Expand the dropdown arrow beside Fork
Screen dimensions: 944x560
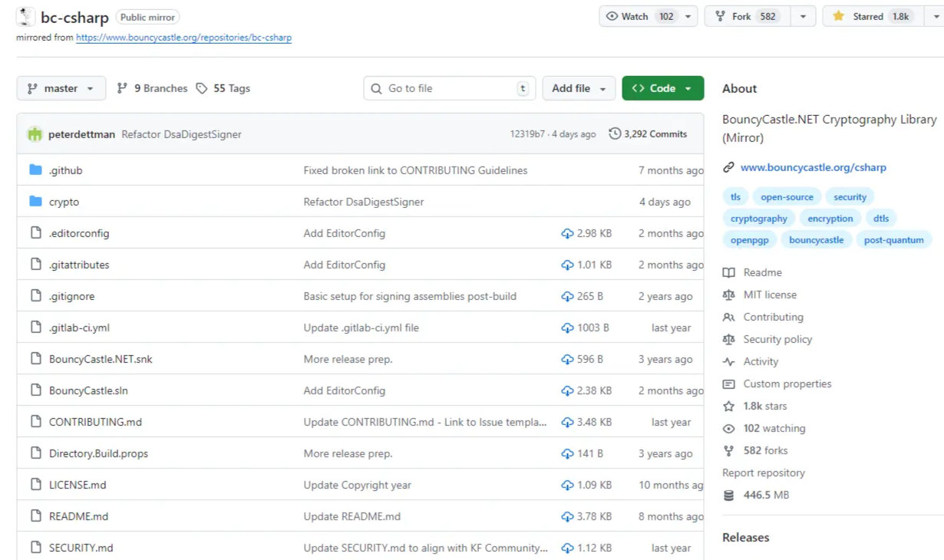tap(803, 16)
